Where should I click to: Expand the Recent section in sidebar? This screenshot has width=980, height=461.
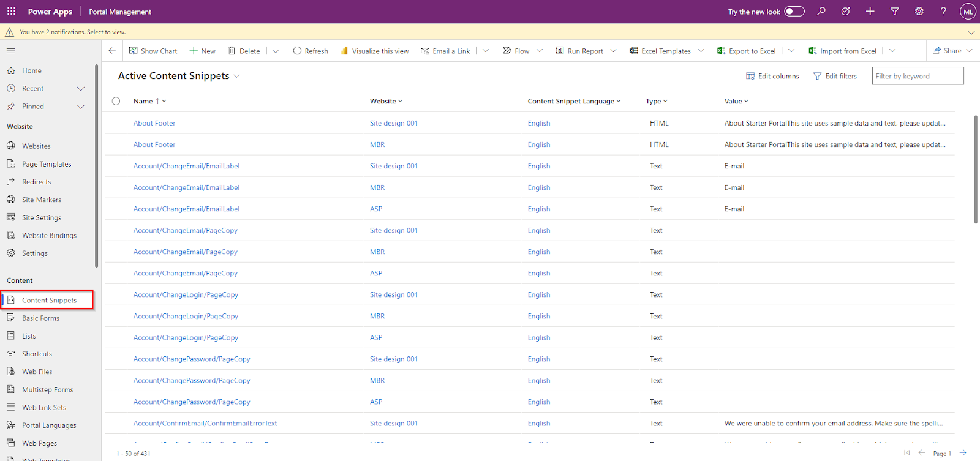click(80, 88)
